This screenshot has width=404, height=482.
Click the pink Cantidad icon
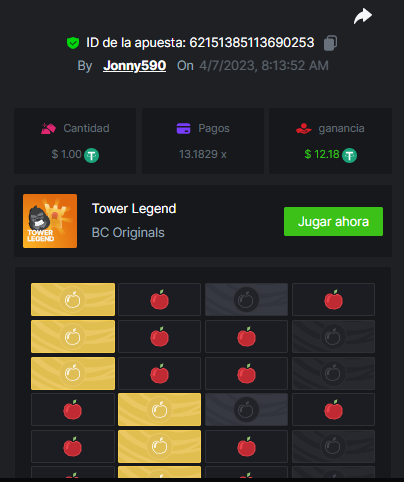pyautogui.click(x=48, y=129)
